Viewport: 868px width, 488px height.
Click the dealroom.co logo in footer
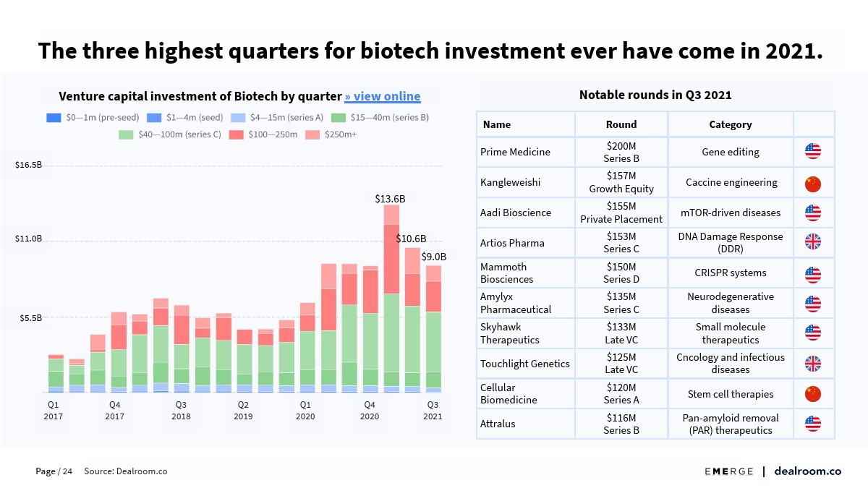807,471
